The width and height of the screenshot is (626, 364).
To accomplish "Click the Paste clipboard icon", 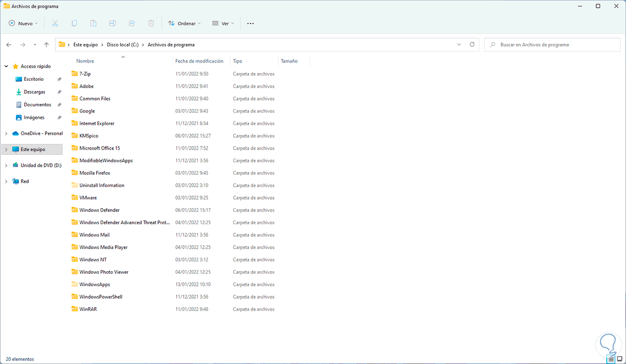I will [x=93, y=23].
